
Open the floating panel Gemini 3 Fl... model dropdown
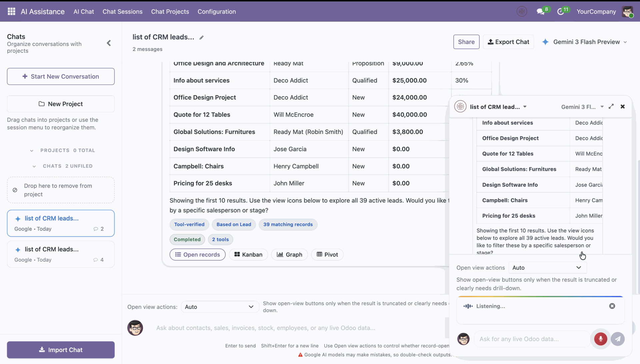[582, 107]
